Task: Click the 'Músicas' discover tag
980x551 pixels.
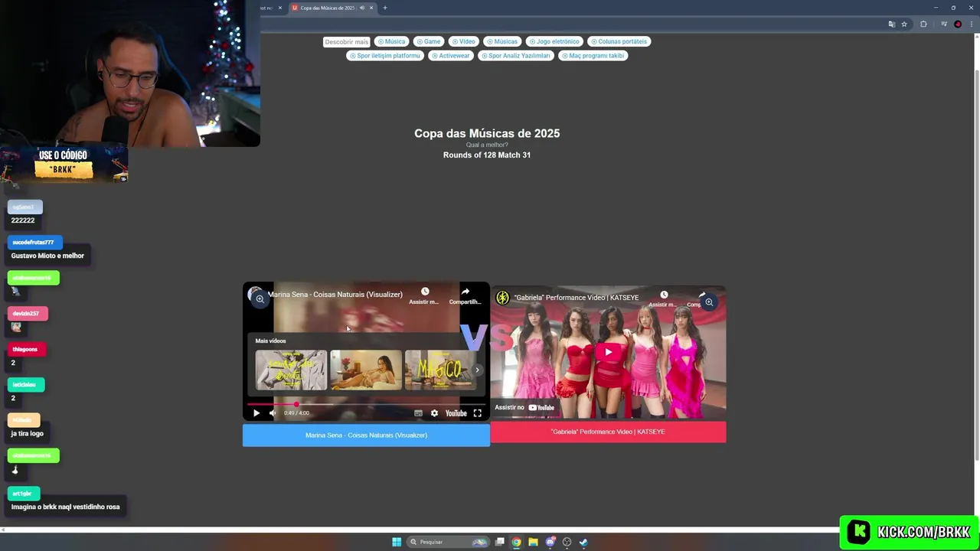Action: click(501, 41)
